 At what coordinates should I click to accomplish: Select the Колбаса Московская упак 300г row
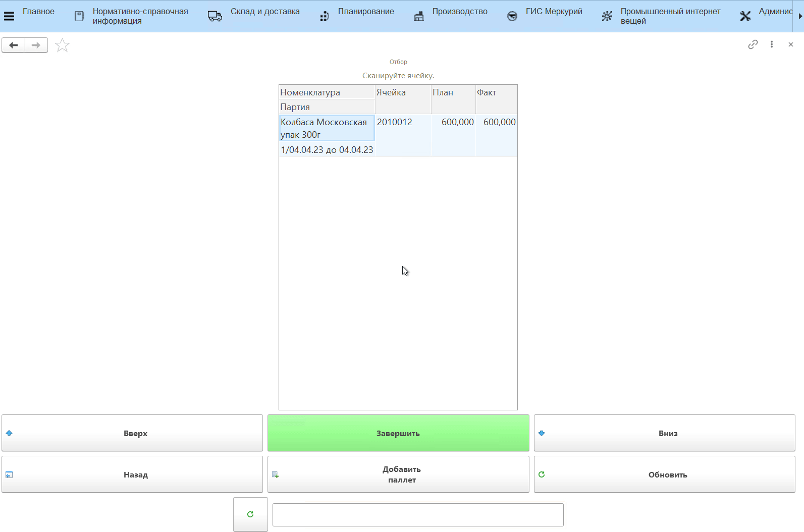point(326,128)
